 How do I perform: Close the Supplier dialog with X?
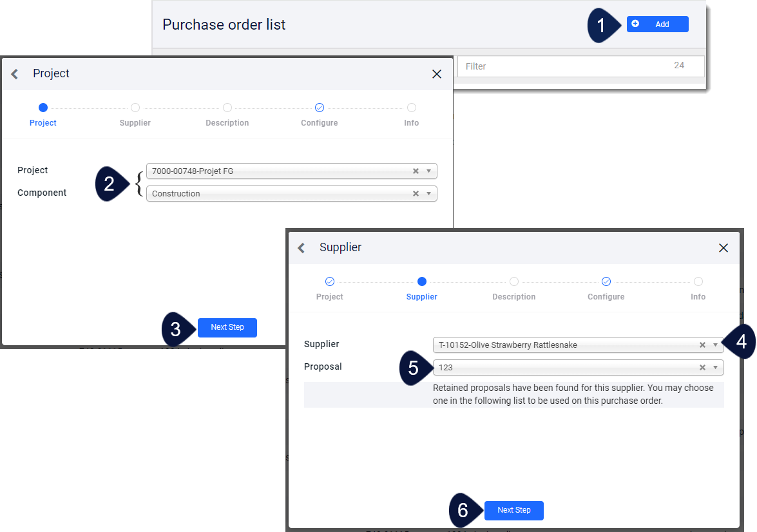(x=723, y=248)
